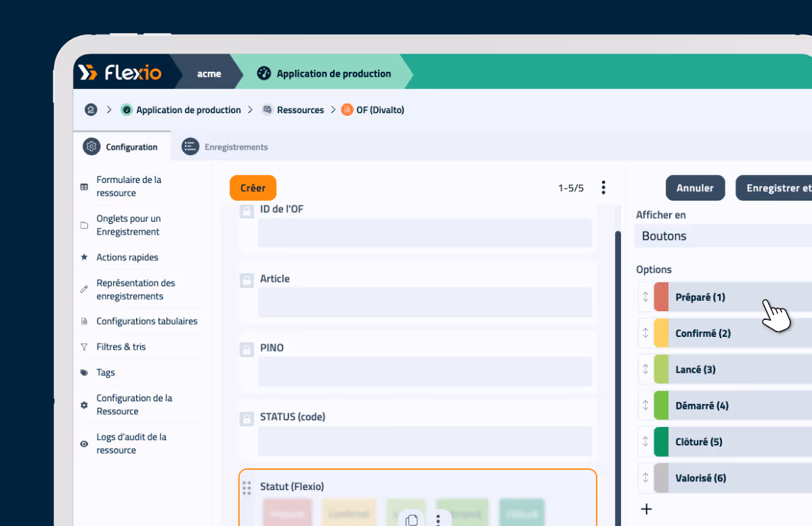Click the Configurations tabulaires document icon

(x=84, y=321)
